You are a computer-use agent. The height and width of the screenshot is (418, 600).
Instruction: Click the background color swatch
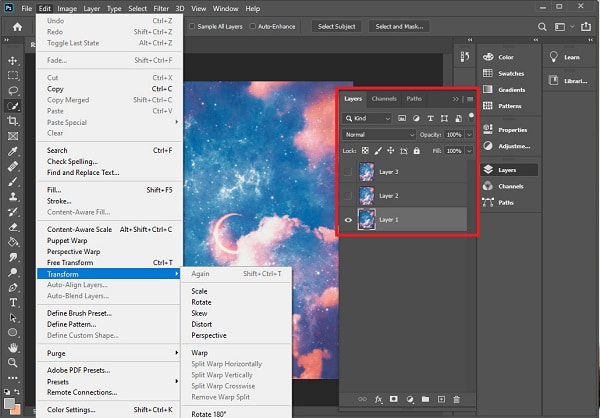[x=17, y=410]
